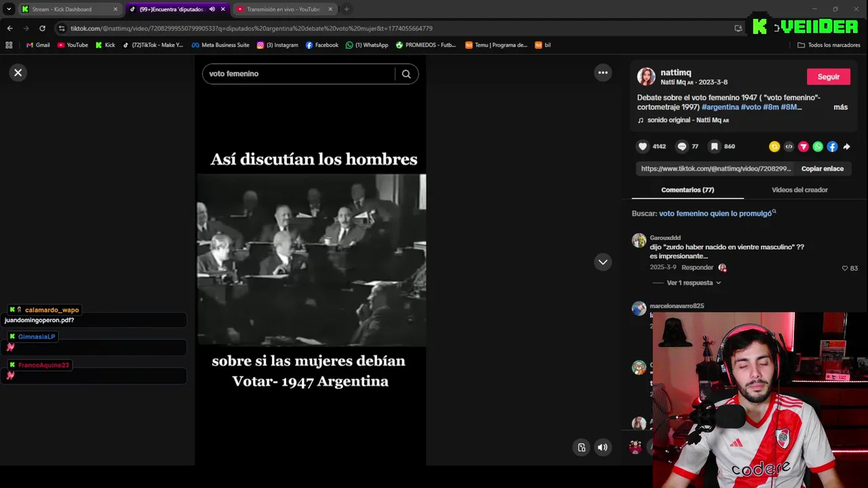
Task: Click the embed code icon
Action: pos(789,146)
